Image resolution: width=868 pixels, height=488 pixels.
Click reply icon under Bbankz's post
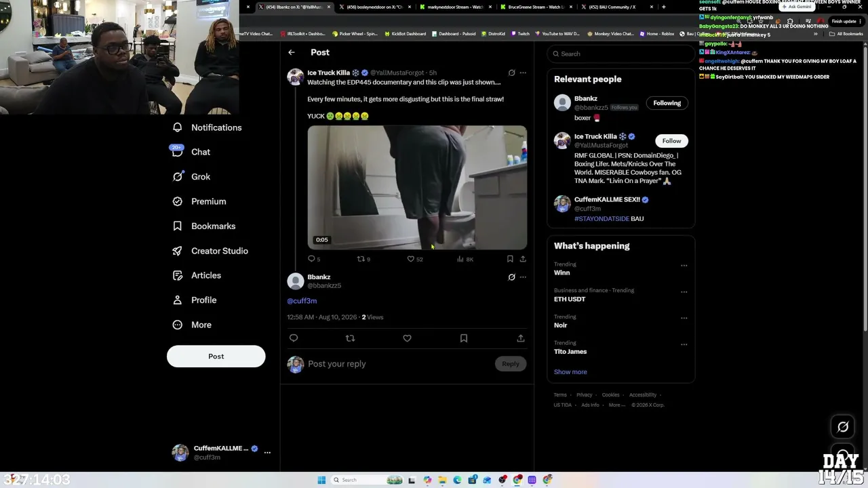[294, 338]
